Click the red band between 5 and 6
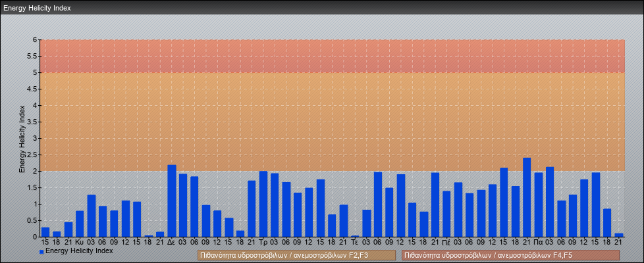This screenshot has height=263, width=644. pos(329,56)
